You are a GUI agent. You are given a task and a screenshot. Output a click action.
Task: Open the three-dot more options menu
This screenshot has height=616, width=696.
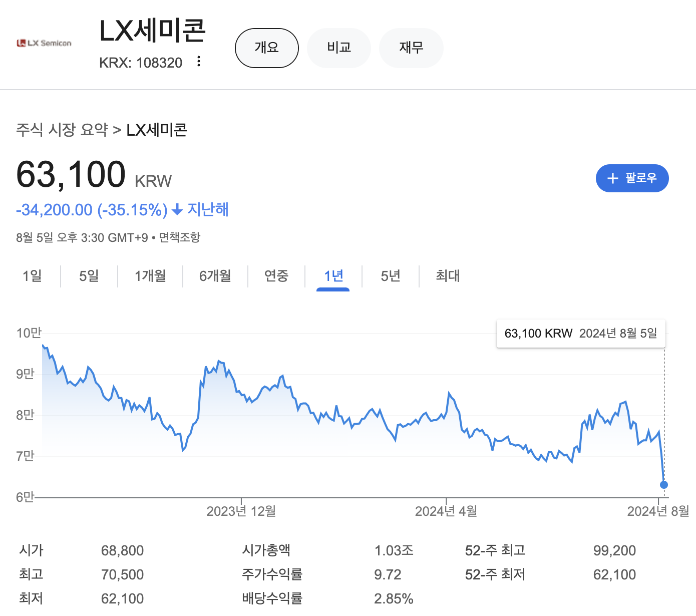[x=199, y=62]
